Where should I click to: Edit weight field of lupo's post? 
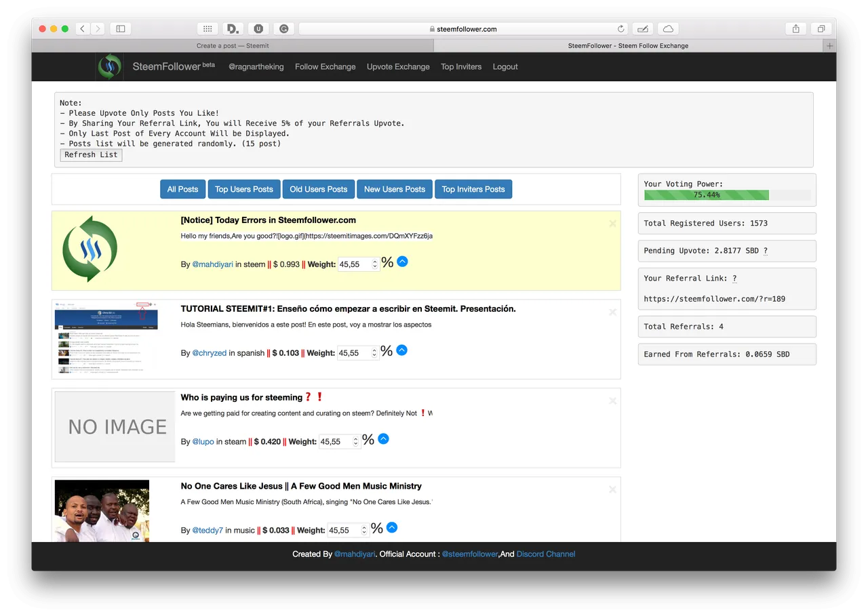(339, 442)
